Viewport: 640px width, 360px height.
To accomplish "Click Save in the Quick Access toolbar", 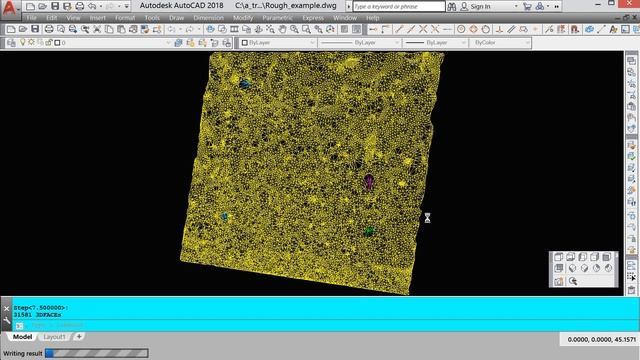I will (55, 6).
